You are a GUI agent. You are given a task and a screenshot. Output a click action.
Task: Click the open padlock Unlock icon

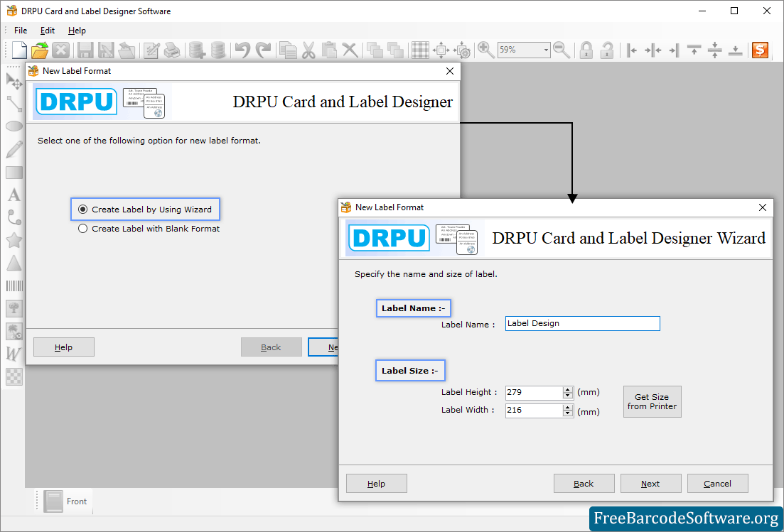(x=607, y=50)
